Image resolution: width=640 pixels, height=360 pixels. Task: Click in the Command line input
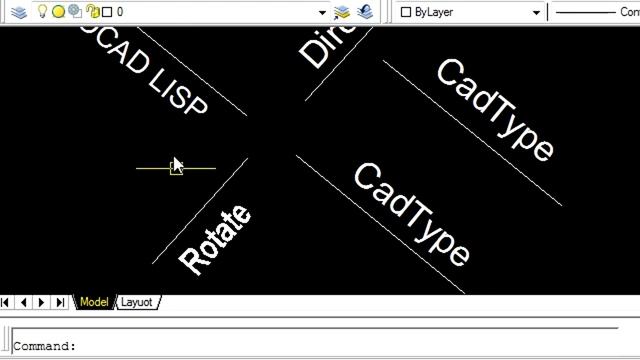point(314,340)
